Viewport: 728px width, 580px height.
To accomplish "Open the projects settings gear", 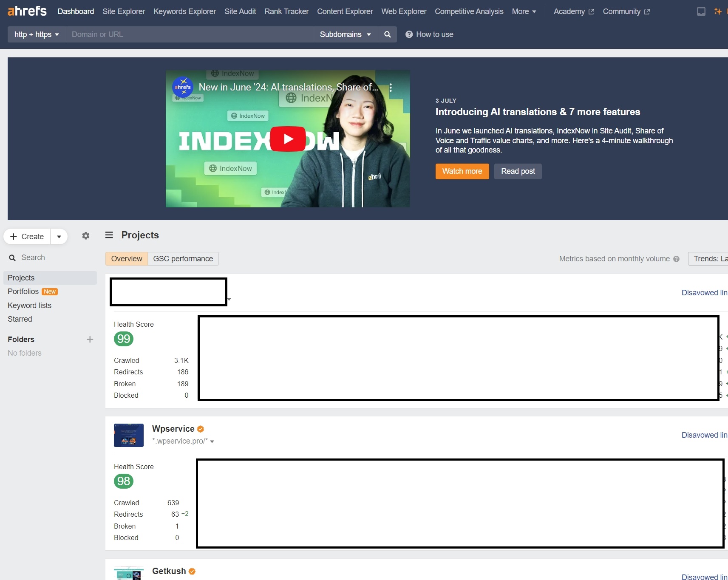I will pyautogui.click(x=86, y=236).
